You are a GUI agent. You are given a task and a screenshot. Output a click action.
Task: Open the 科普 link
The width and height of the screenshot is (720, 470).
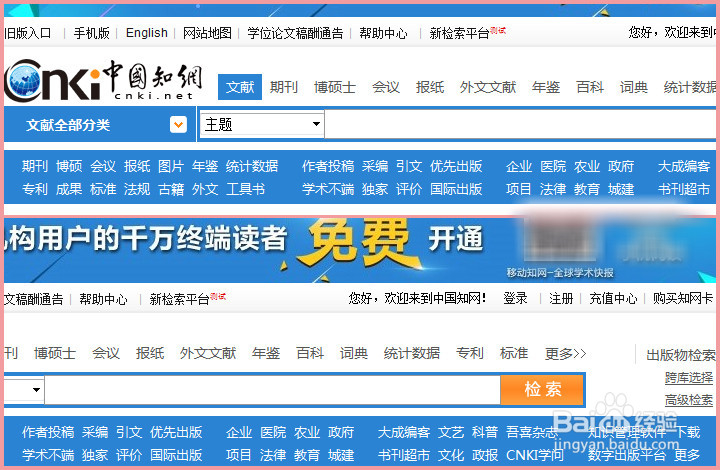pos(484,432)
